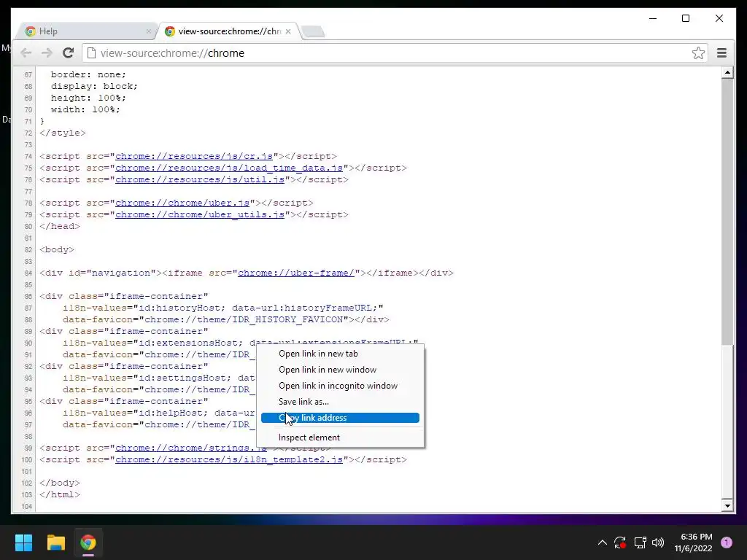
Task: Open the clock showing 6:36 PM
Action: 693,542
